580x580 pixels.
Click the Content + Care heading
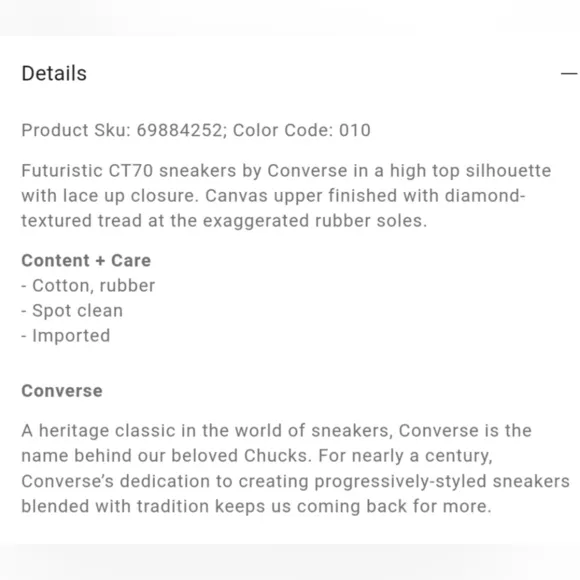pyautogui.click(x=86, y=260)
